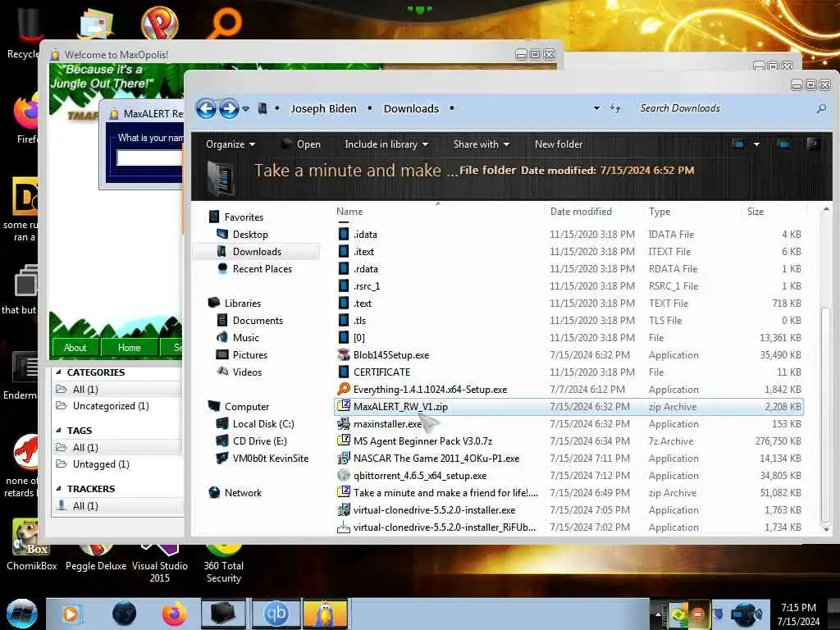Click the name field in MaxALERT dialog
Image resolution: width=840 pixels, height=630 pixels.
pos(150,157)
